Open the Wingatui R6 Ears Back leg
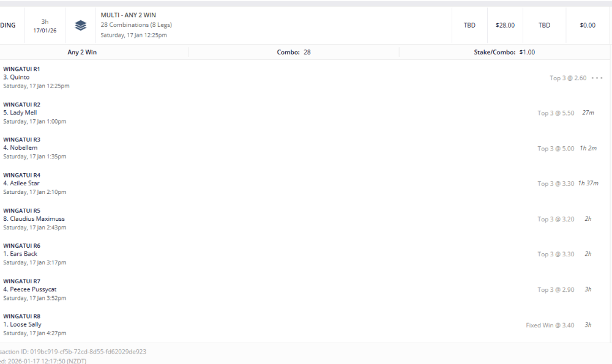The height and width of the screenshot is (364, 612). point(24,254)
